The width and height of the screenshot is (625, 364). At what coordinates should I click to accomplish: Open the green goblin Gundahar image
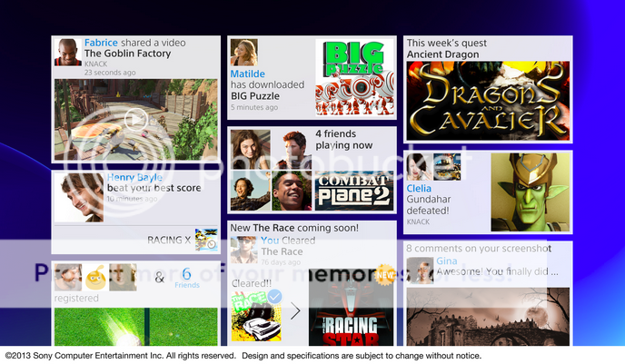pyautogui.click(x=531, y=192)
